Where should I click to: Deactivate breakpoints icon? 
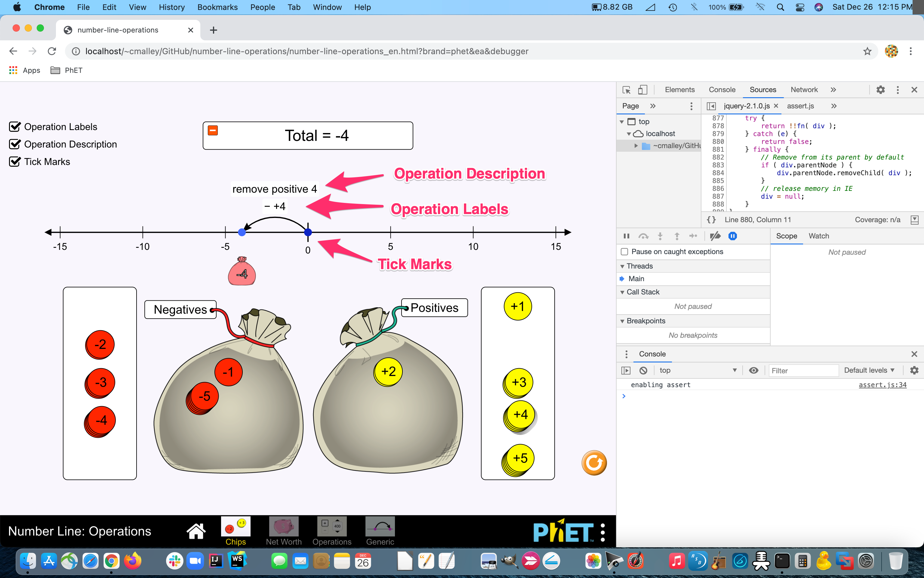[715, 236]
